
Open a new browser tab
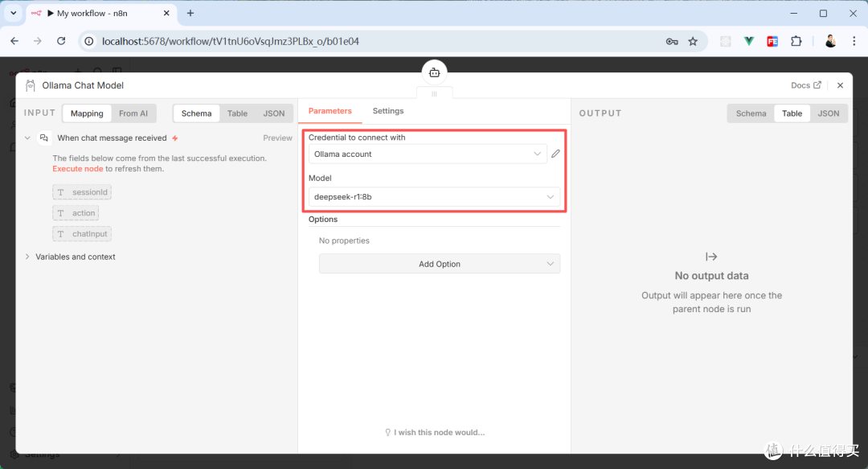coord(190,14)
